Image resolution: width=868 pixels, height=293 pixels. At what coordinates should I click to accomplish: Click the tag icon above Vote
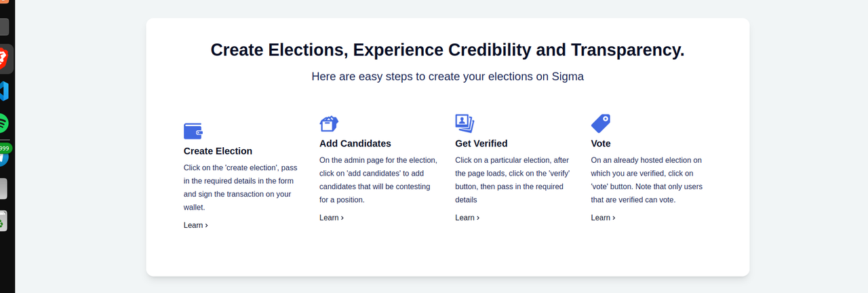pos(601,123)
